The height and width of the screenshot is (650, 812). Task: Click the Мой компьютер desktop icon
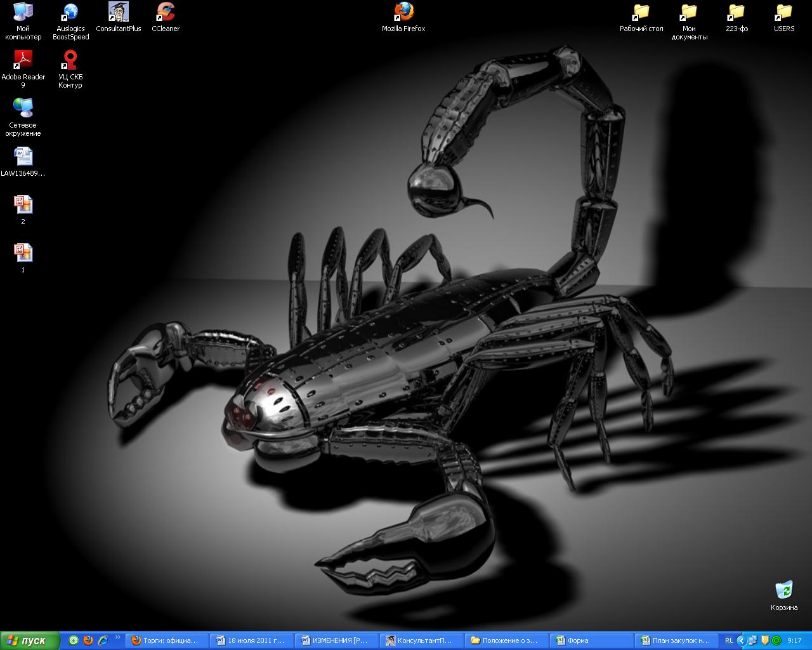pos(23,13)
